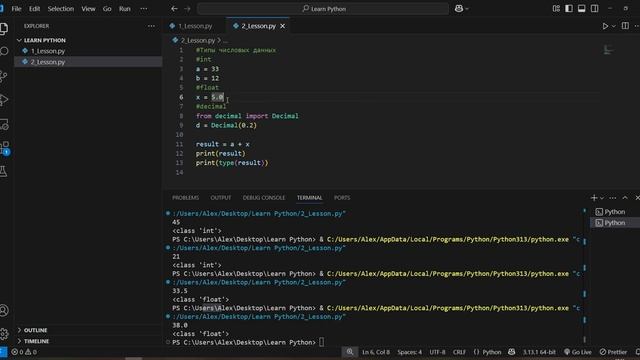Toggle the secondary side bar visibility
This screenshot has height=360, width=640.
pos(594,9)
